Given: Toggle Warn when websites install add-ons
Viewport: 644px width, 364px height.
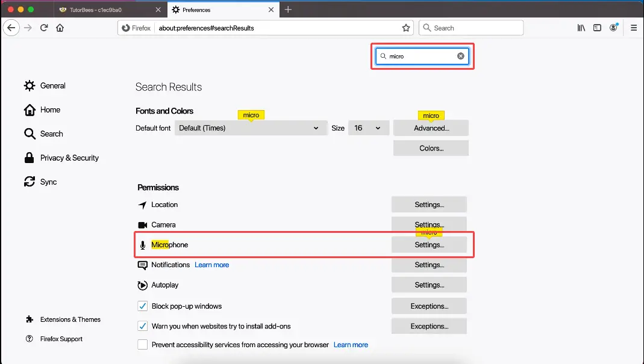Looking at the screenshot, I should click(x=143, y=326).
